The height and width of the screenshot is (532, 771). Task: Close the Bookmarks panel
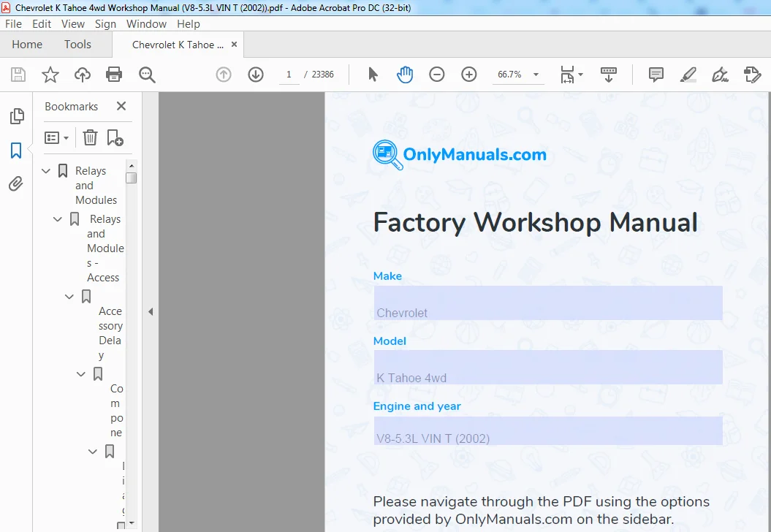point(121,106)
